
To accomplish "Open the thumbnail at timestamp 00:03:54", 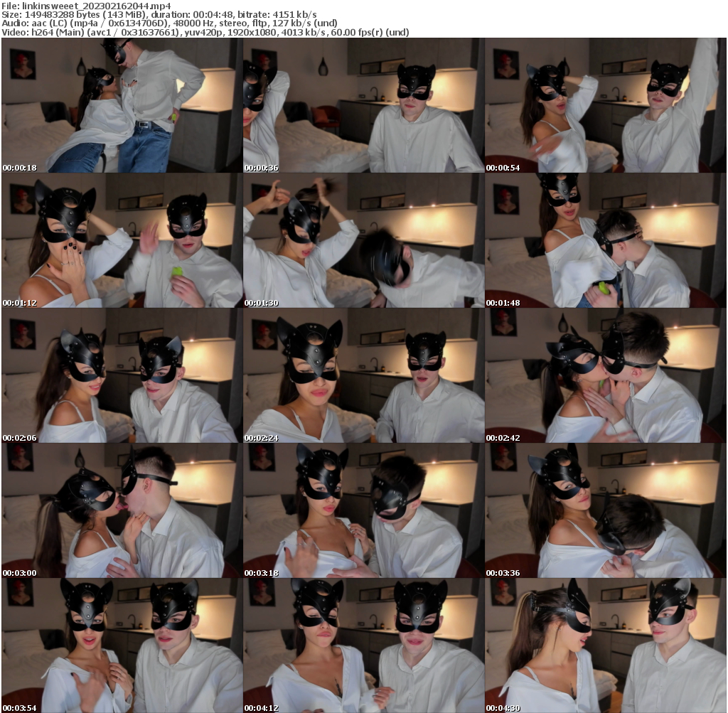I will pos(121,645).
